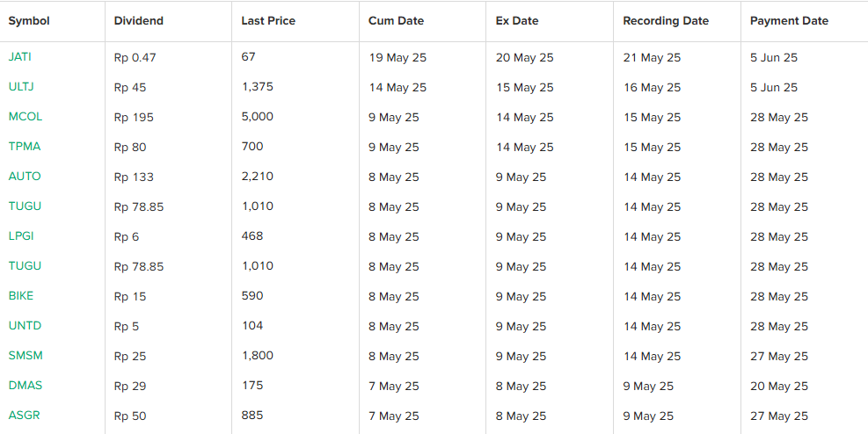Screen dimensions: 868x434
Task: Click the Ex Date column header
Action: coord(517,21)
